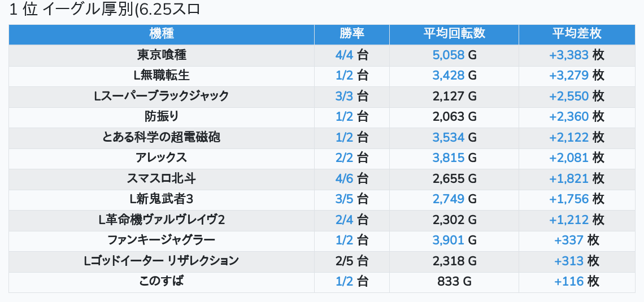Click L新鬼武者3 machine name
The width and height of the screenshot is (644, 302).
point(162,199)
